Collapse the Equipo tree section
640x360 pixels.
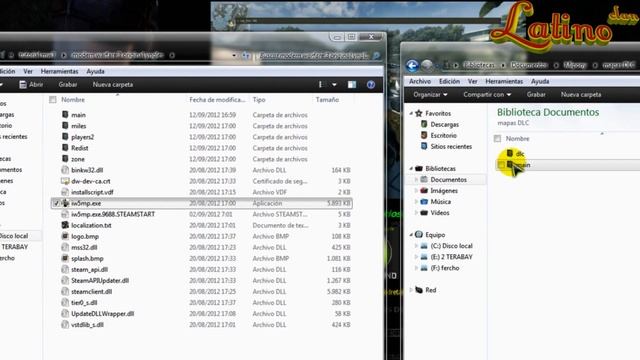(x=411, y=235)
